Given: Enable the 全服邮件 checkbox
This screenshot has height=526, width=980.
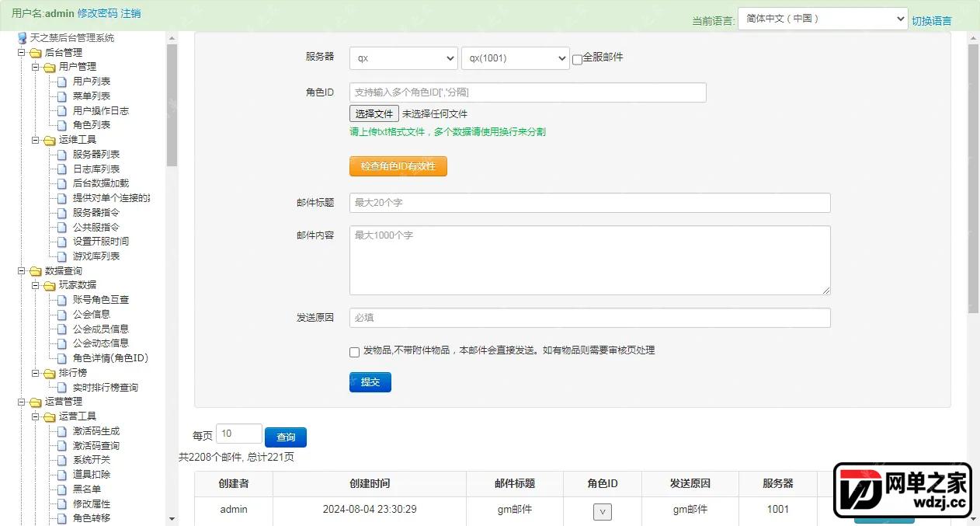Looking at the screenshot, I should pyautogui.click(x=577, y=60).
